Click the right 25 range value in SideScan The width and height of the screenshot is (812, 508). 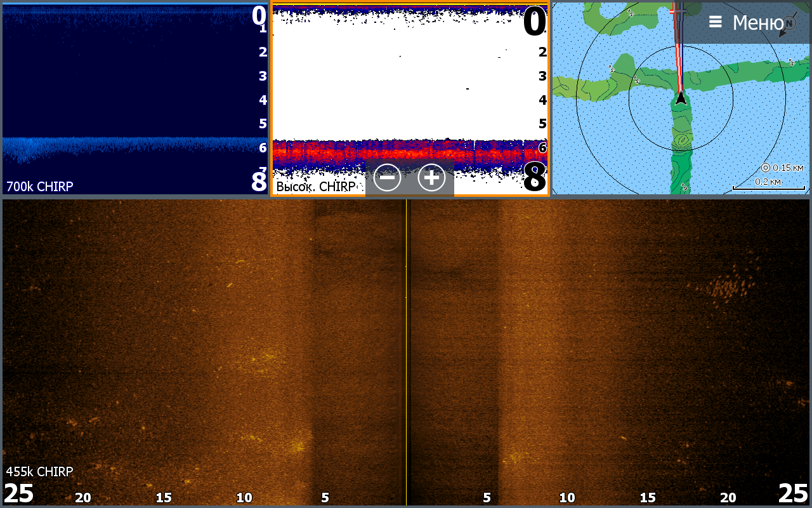pos(793,493)
